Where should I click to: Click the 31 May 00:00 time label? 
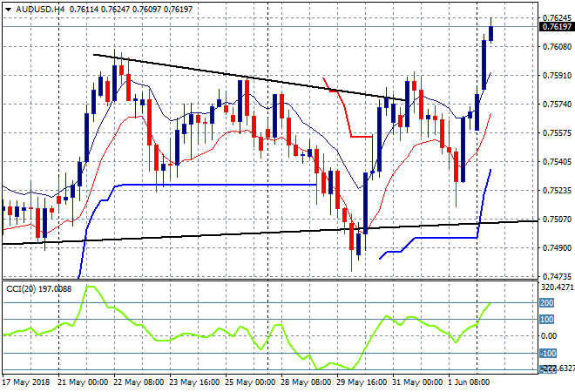417,382
